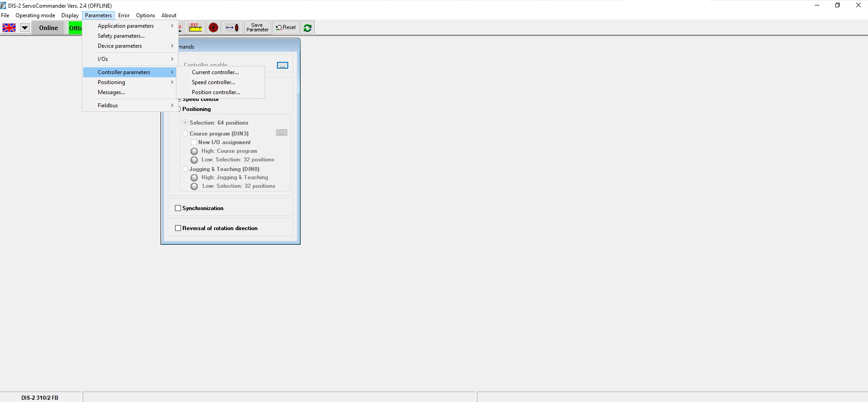Choose Safety parameters menu entry
Image resolution: width=868 pixels, height=402 pixels.
pyautogui.click(x=130, y=36)
